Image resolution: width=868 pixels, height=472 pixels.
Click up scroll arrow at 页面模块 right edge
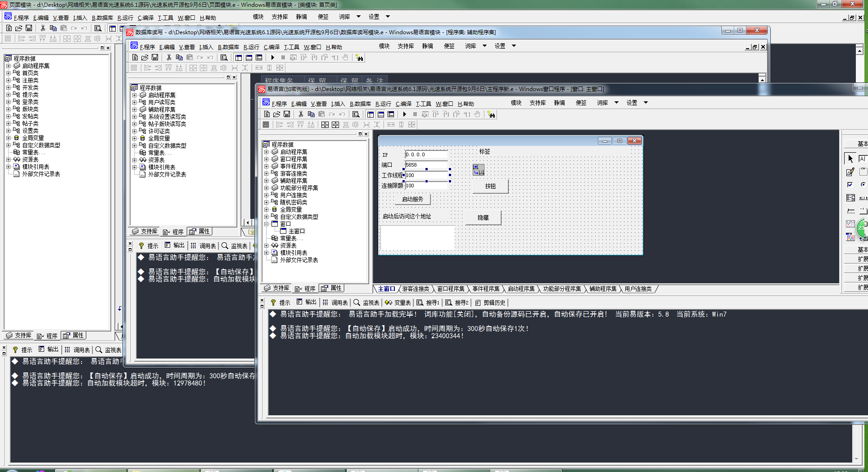click(x=859, y=50)
